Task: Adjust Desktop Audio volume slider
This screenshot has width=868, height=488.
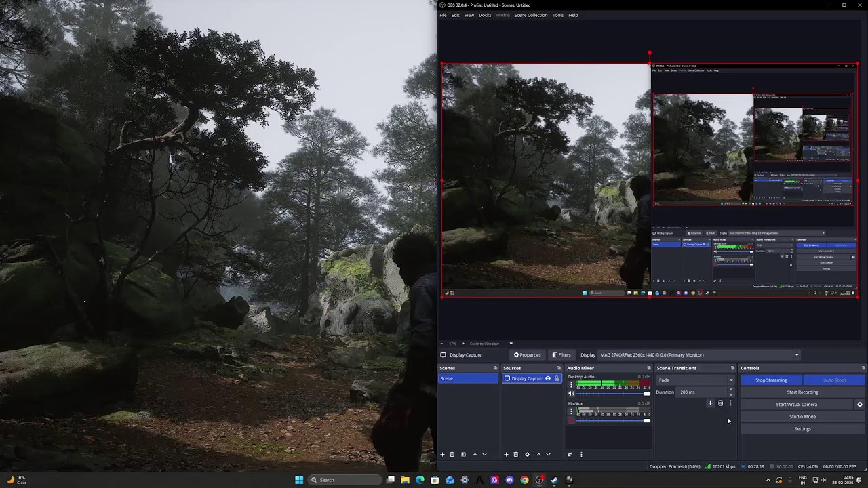Action: [613, 394]
